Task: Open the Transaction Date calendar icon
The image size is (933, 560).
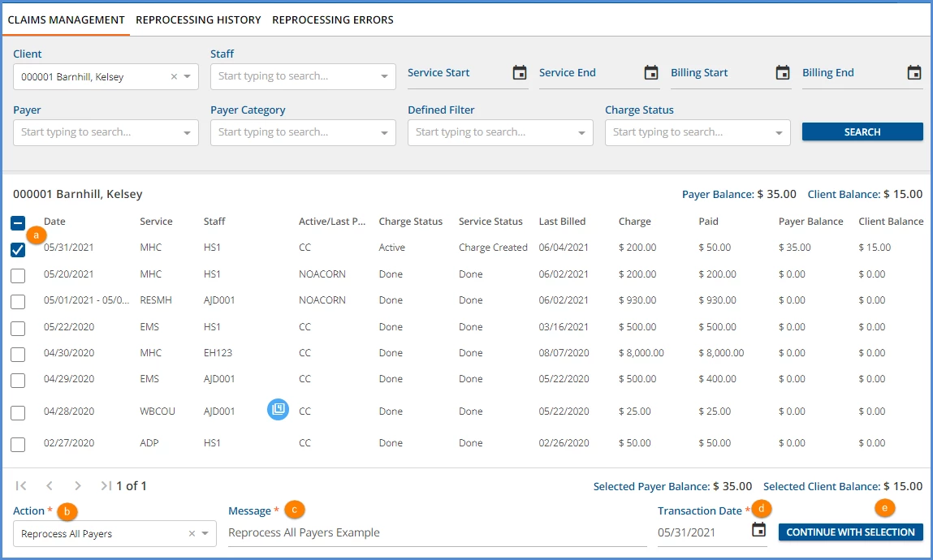Action: click(x=758, y=530)
